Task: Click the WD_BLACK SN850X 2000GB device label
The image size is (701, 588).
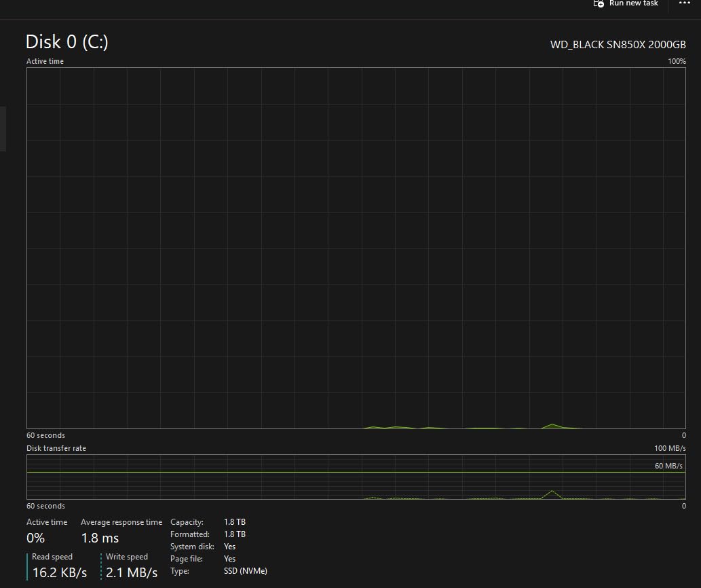Action: [x=618, y=44]
